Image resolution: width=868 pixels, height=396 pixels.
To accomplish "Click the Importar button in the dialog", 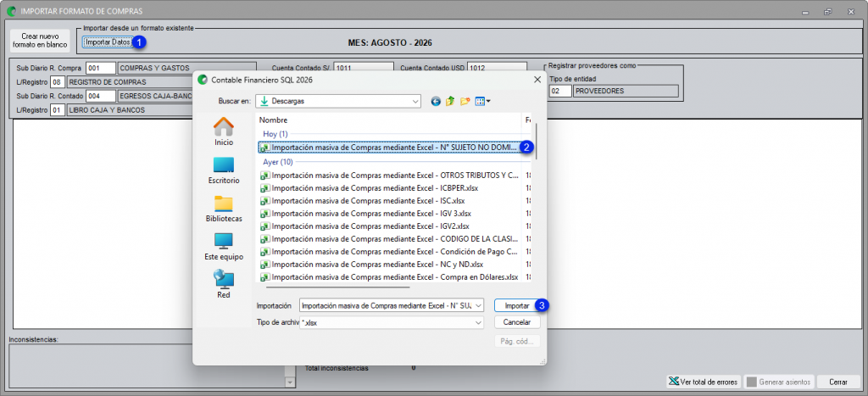I will pyautogui.click(x=517, y=305).
